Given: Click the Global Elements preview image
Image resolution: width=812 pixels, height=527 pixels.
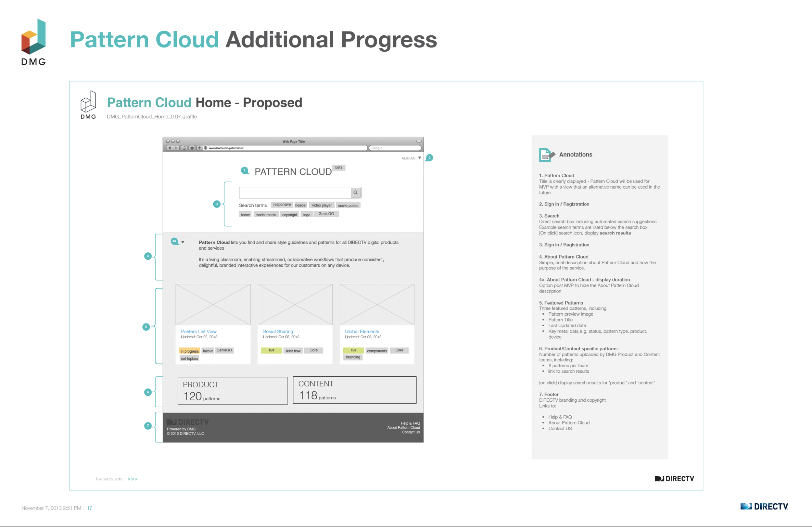Looking at the screenshot, I should [377, 305].
